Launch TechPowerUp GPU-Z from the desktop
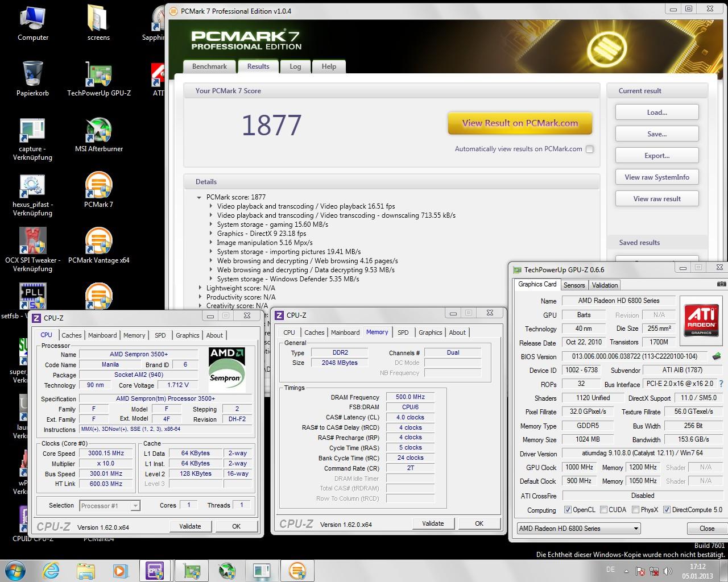The image size is (728, 582). coord(98,79)
